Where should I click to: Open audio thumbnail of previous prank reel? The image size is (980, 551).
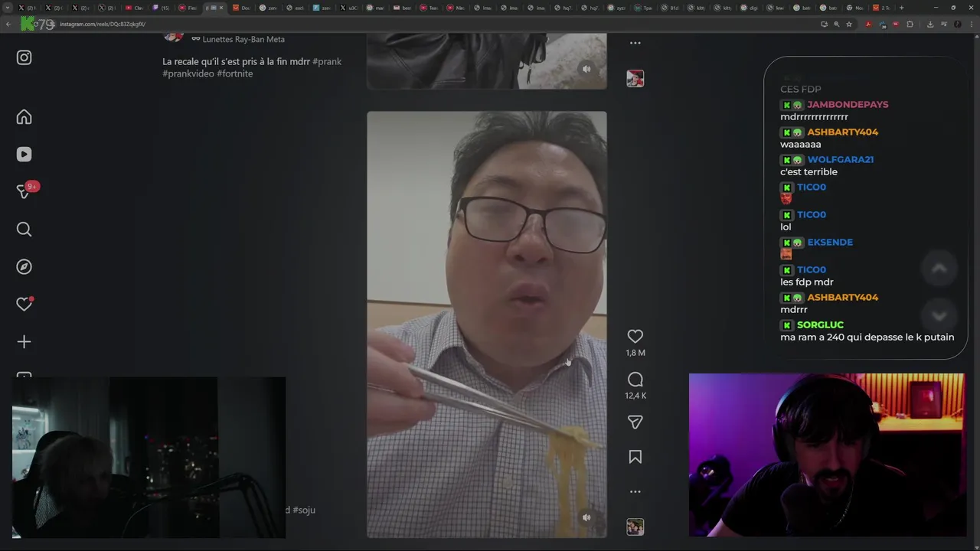(635, 78)
